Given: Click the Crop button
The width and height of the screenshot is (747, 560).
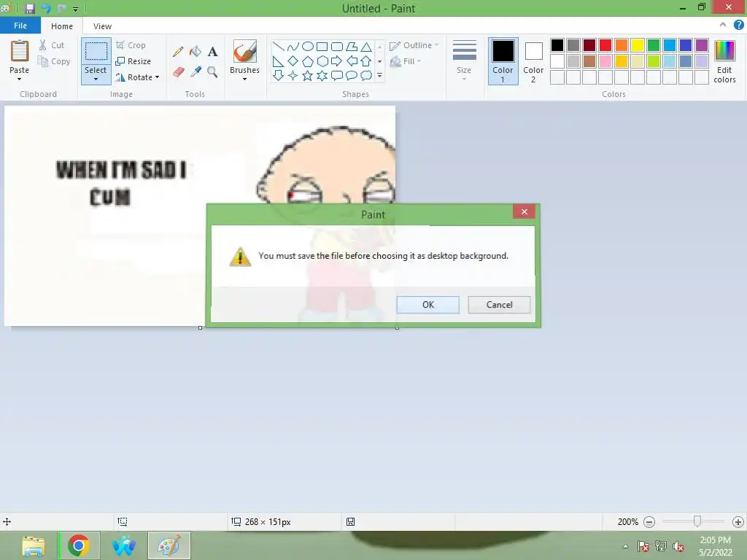Looking at the screenshot, I should coord(131,45).
